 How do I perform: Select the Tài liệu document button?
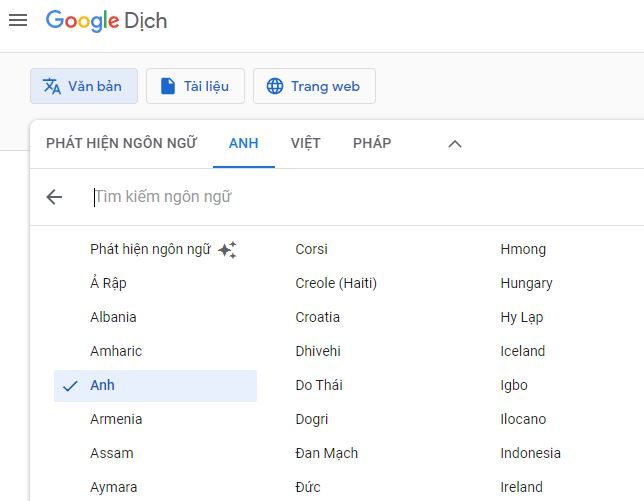point(195,86)
